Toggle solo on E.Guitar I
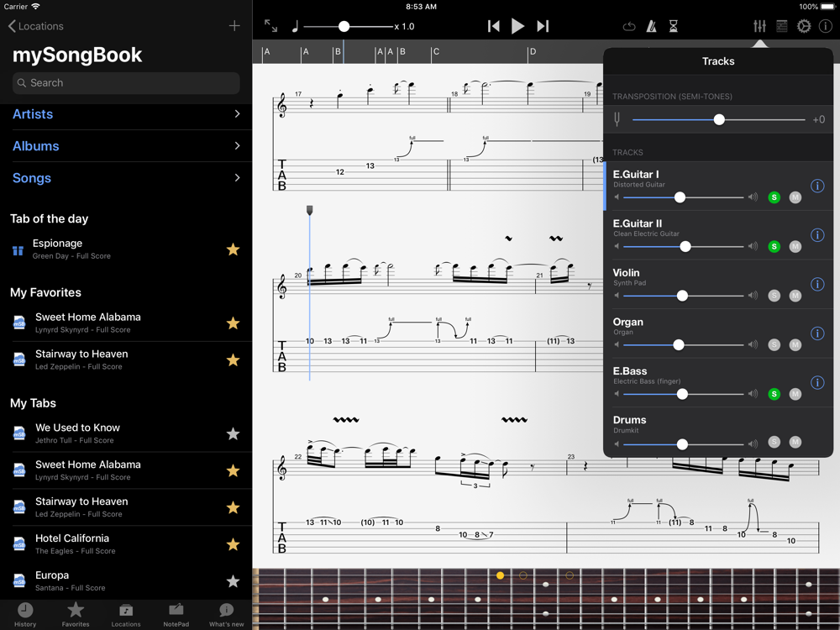The height and width of the screenshot is (630, 840). tap(774, 197)
